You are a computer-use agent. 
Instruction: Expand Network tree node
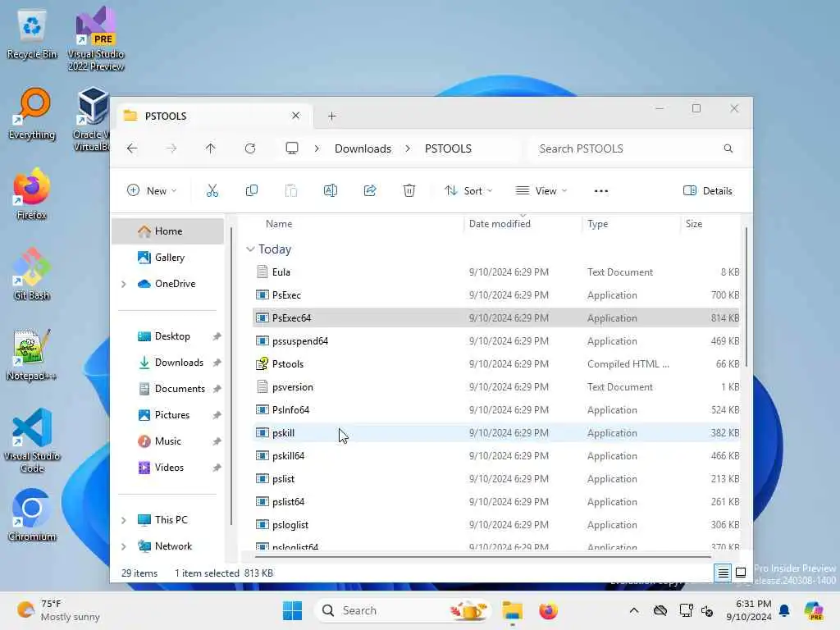pos(124,546)
